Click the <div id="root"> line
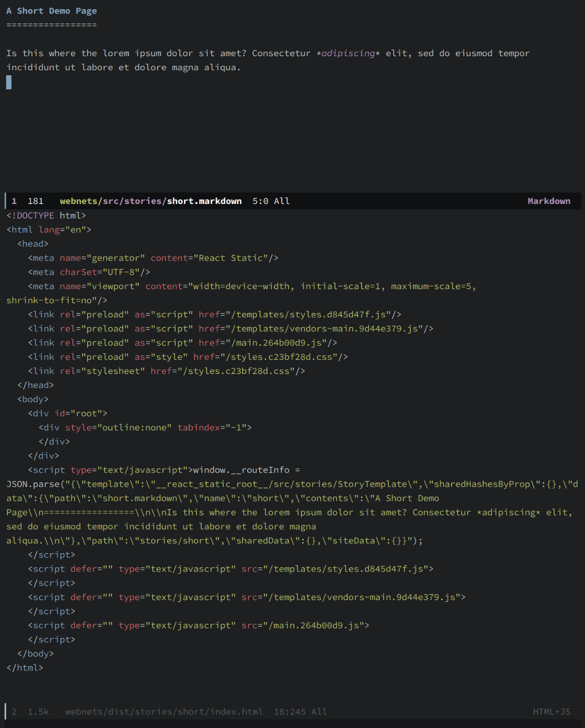This screenshot has width=585, height=728. point(68,413)
